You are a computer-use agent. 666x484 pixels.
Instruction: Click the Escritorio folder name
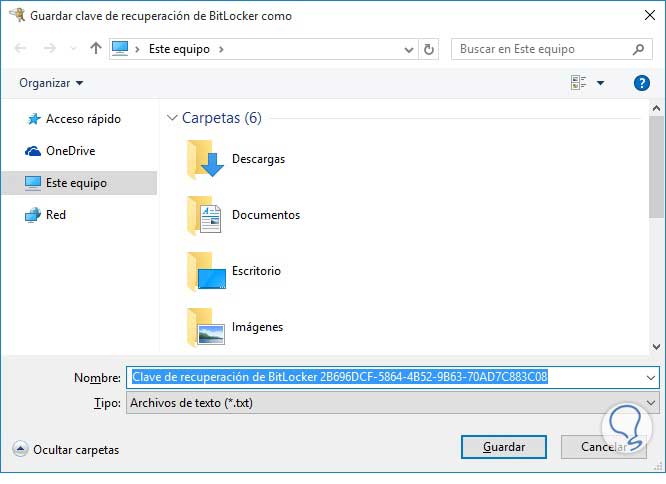(x=256, y=271)
